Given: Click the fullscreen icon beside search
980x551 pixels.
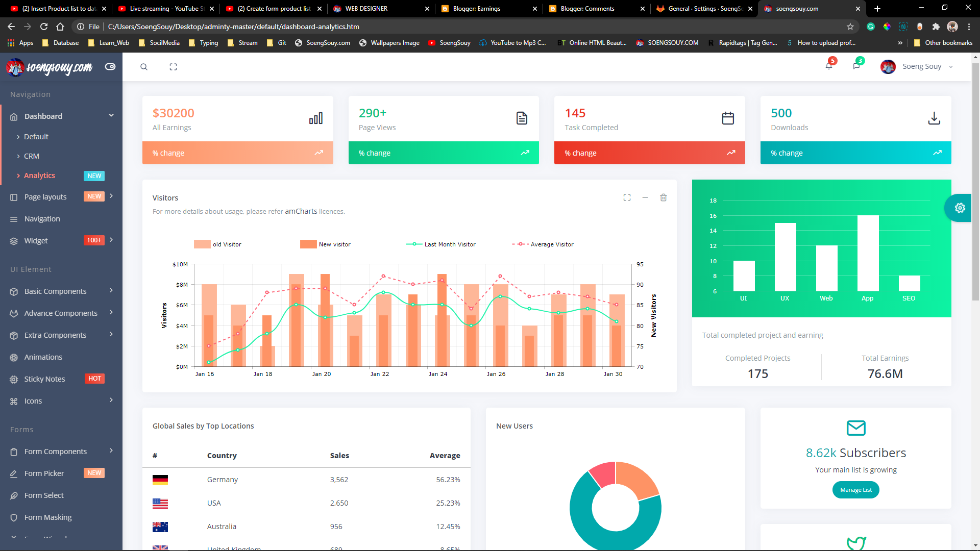Looking at the screenshot, I should point(173,67).
